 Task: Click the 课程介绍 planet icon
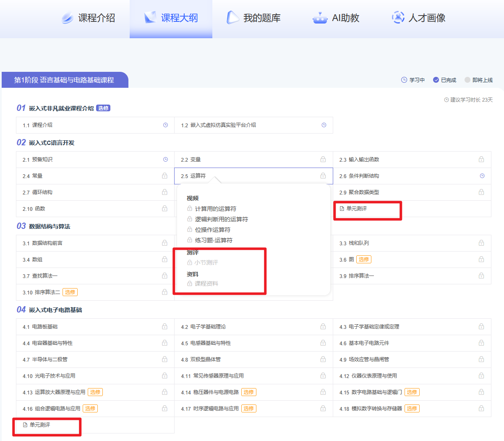[x=67, y=18]
